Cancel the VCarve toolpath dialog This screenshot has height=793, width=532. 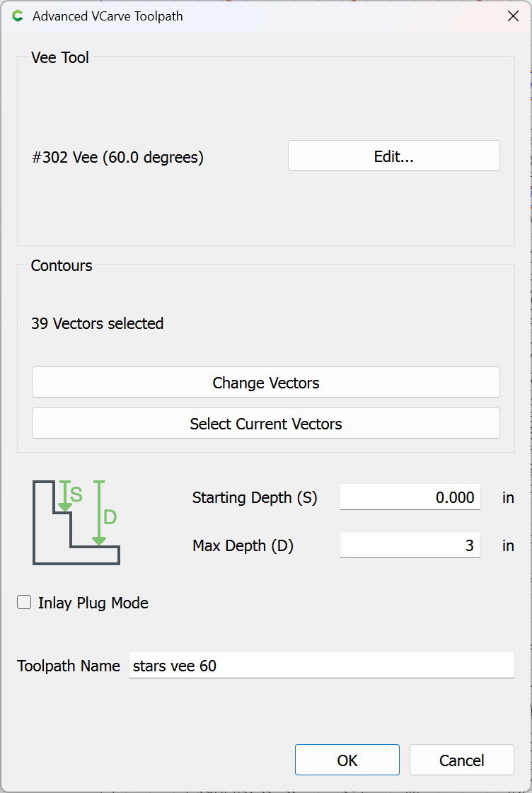462,760
